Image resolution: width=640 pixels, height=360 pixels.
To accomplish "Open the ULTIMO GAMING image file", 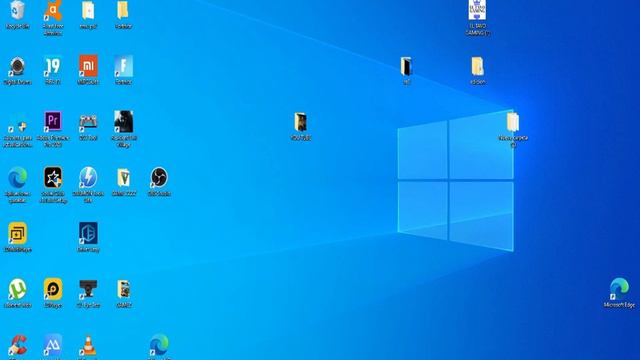I will [477, 10].
